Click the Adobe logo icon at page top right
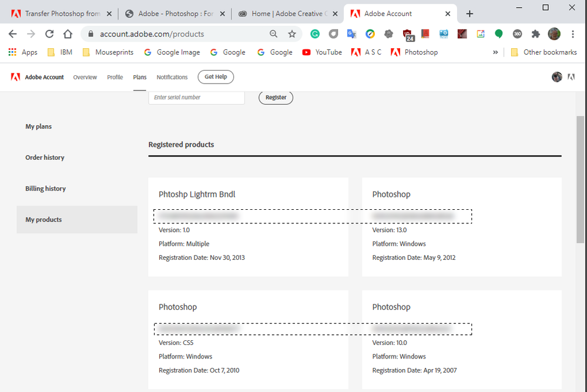Image resolution: width=587 pixels, height=392 pixels. point(571,77)
